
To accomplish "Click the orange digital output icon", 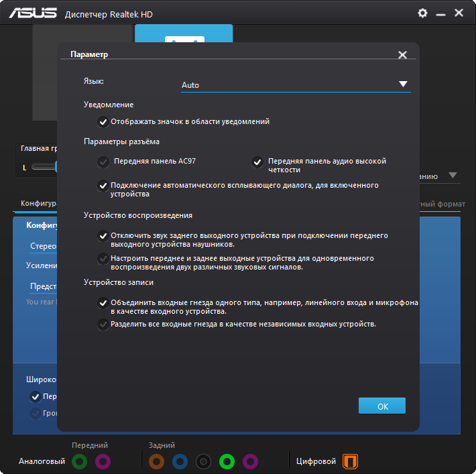I will pyautogui.click(x=351, y=461).
